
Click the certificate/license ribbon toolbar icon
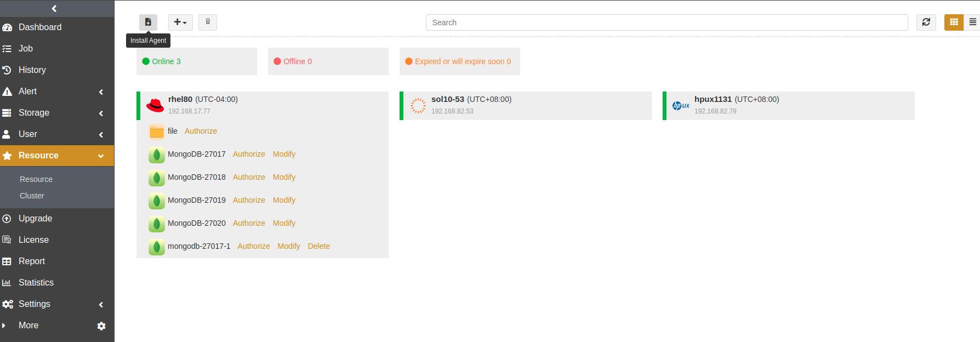208,22
